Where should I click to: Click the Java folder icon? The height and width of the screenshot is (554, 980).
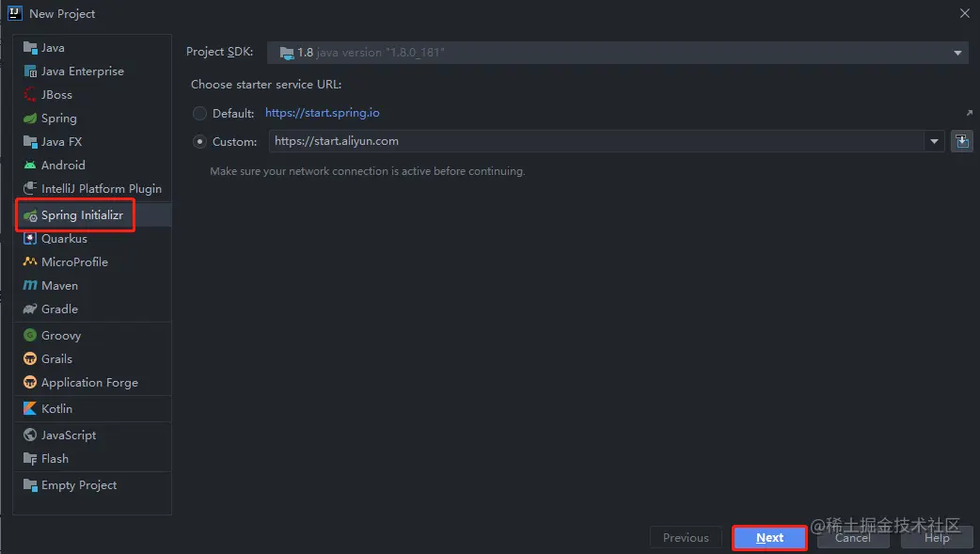tap(30, 48)
